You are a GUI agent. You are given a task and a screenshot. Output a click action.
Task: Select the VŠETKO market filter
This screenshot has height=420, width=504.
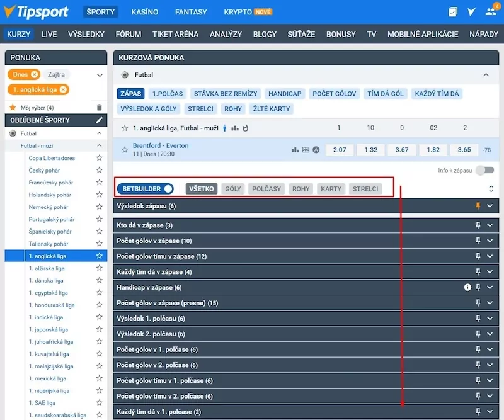[201, 189]
